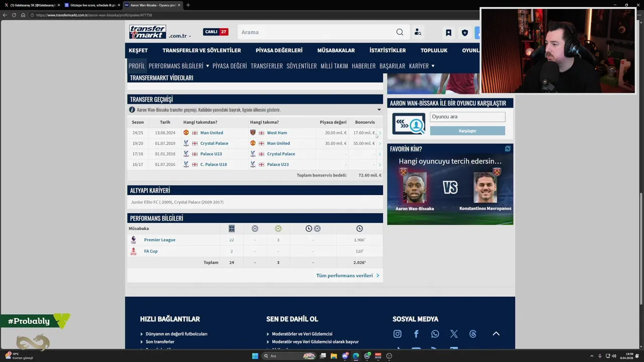Click the West Ham crest icon
Viewport: 644px width, 362px height.
253,133
